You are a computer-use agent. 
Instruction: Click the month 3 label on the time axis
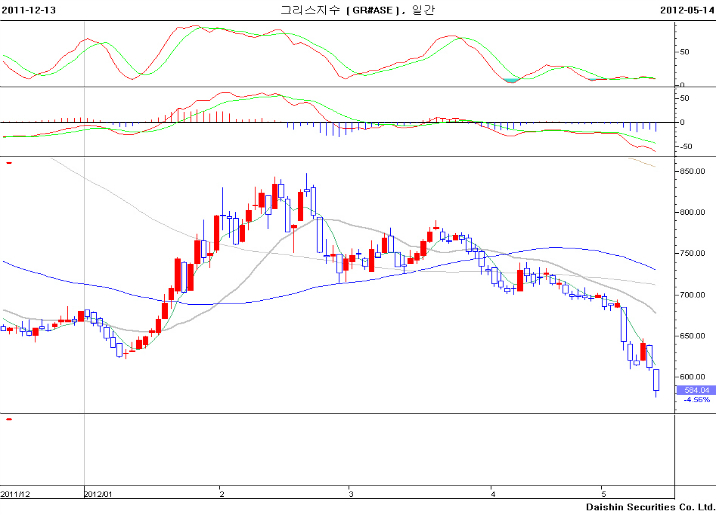(x=350, y=494)
